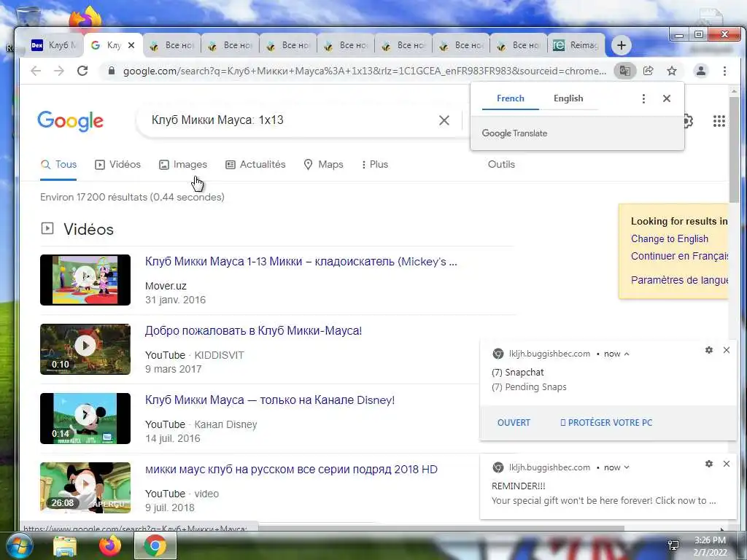Collapse the Snapchat notification chevron
747x560 pixels.
click(x=627, y=354)
